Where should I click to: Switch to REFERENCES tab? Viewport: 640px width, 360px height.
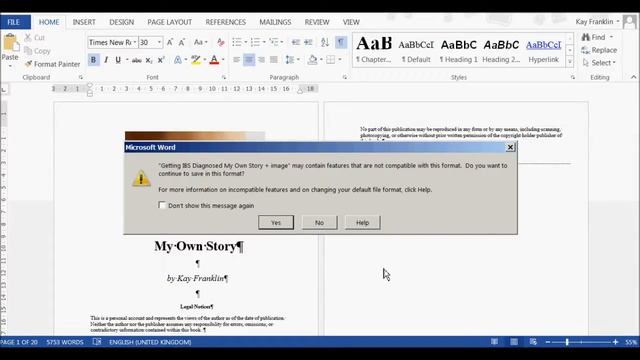point(226,22)
